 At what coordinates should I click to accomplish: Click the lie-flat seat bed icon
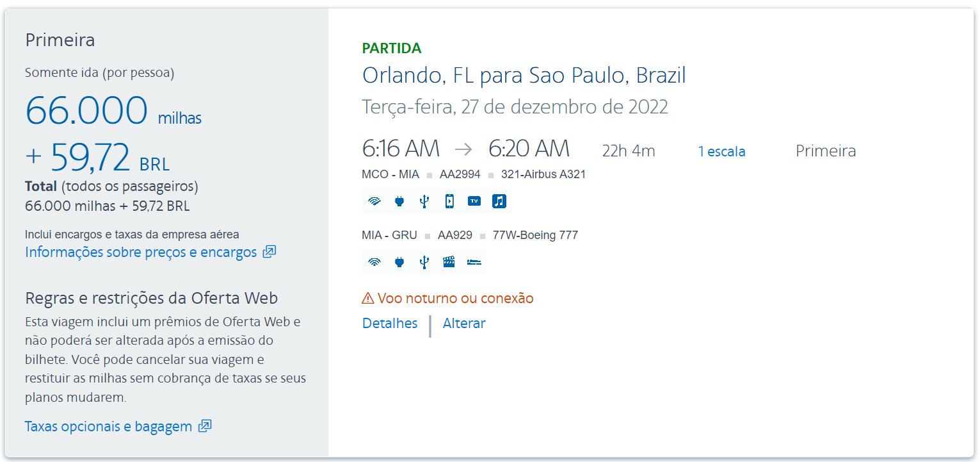(x=474, y=261)
